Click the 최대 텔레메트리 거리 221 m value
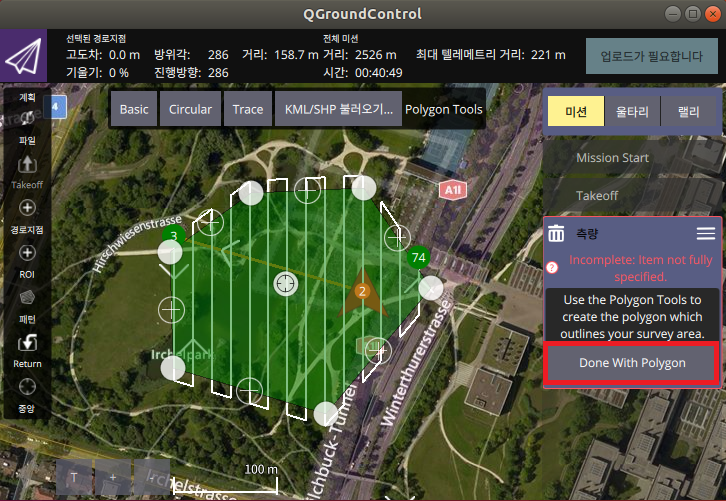 [548, 55]
